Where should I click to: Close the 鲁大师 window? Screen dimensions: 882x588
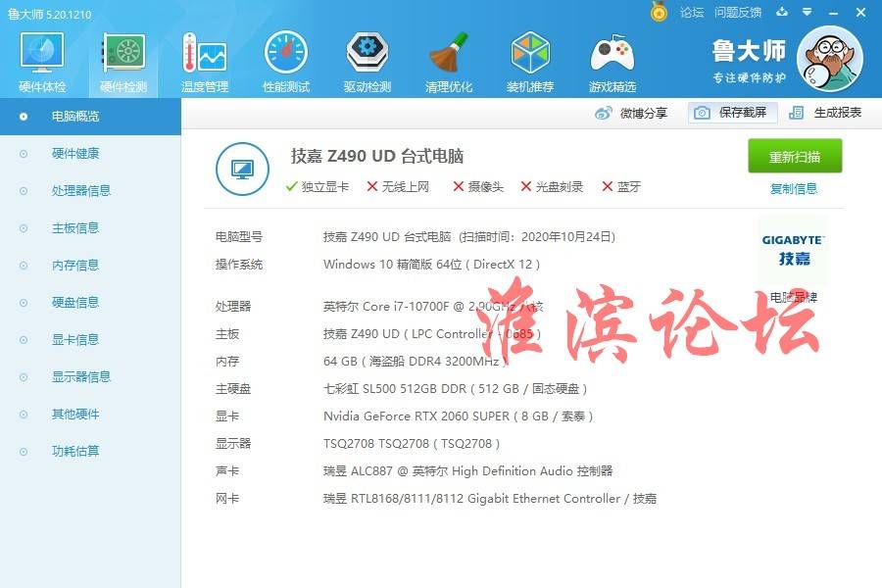860,13
